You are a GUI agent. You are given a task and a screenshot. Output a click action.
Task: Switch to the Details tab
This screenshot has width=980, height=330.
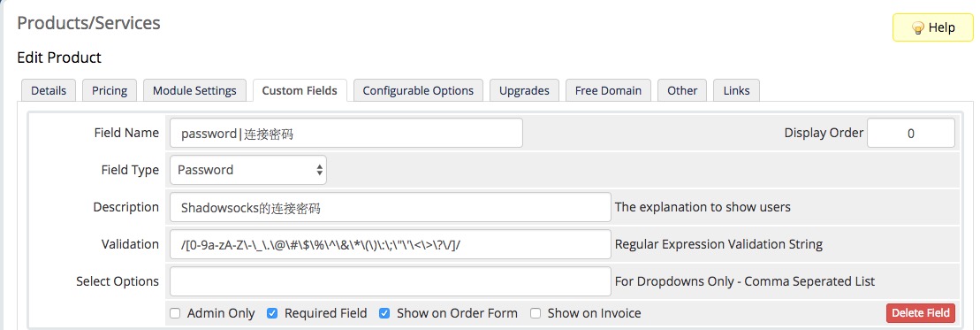click(48, 90)
